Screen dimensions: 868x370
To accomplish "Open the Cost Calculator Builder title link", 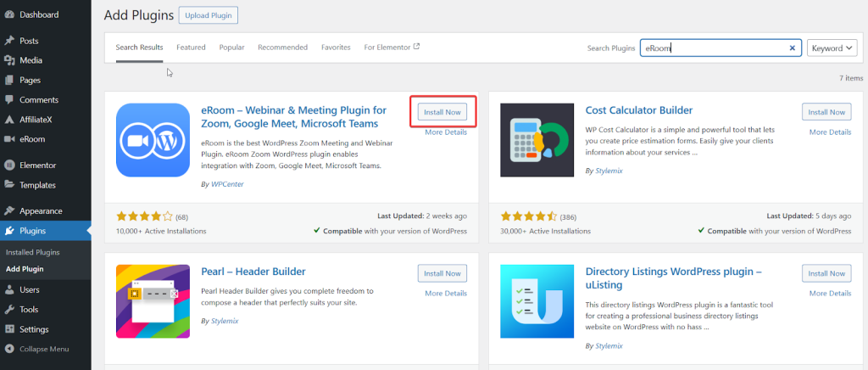I will pyautogui.click(x=639, y=110).
